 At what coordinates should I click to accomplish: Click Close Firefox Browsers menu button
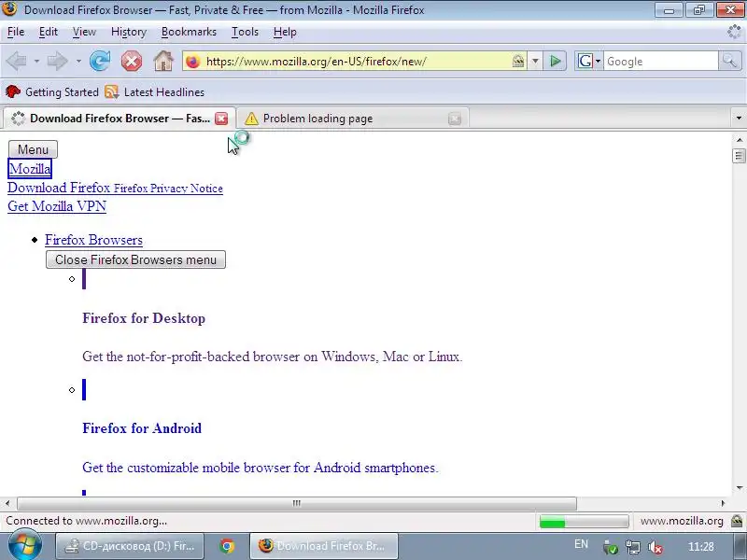(135, 260)
